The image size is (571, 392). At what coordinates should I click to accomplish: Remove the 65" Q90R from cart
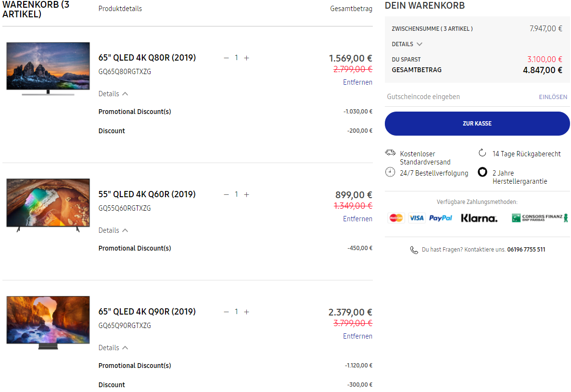(x=357, y=336)
